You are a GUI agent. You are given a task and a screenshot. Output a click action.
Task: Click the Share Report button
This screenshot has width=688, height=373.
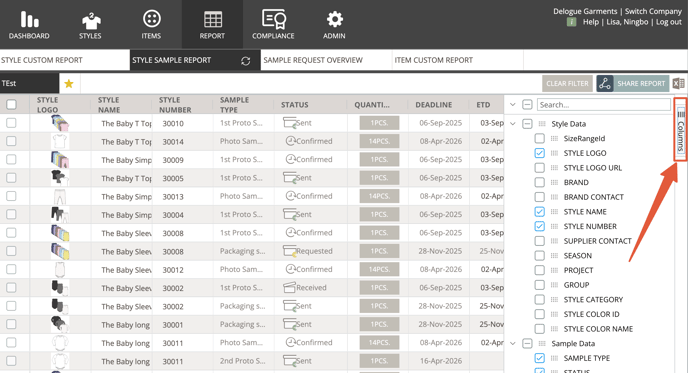click(633, 83)
